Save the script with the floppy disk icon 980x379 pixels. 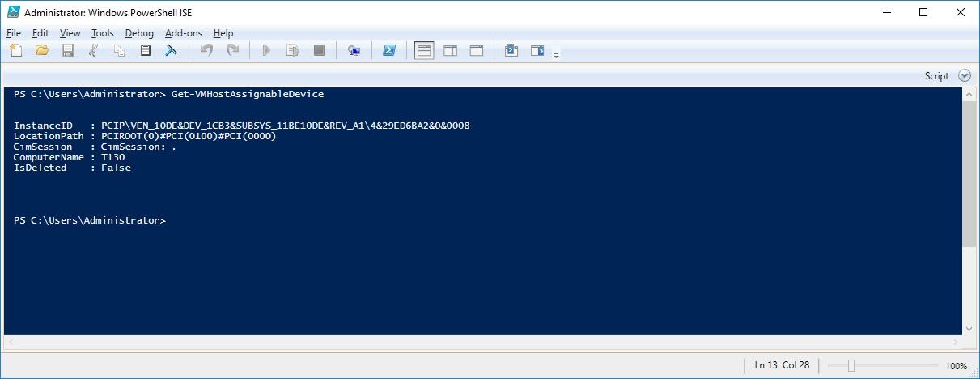[x=68, y=50]
